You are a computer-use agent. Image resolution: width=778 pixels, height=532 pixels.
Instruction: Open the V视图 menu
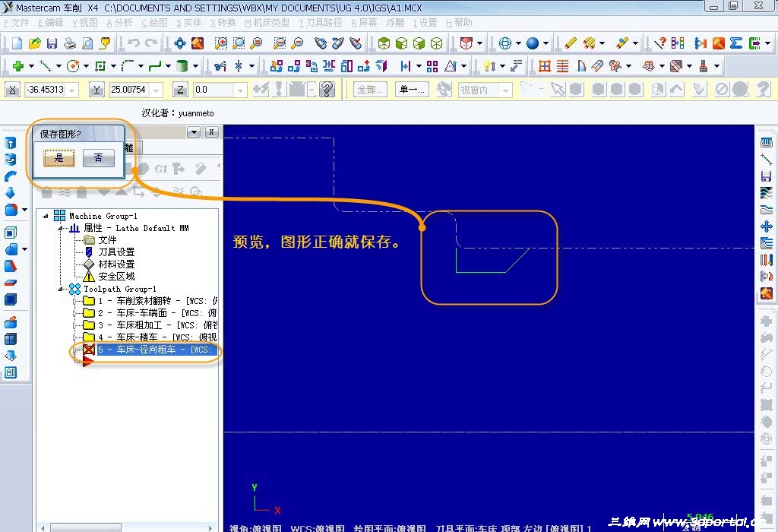(x=85, y=23)
